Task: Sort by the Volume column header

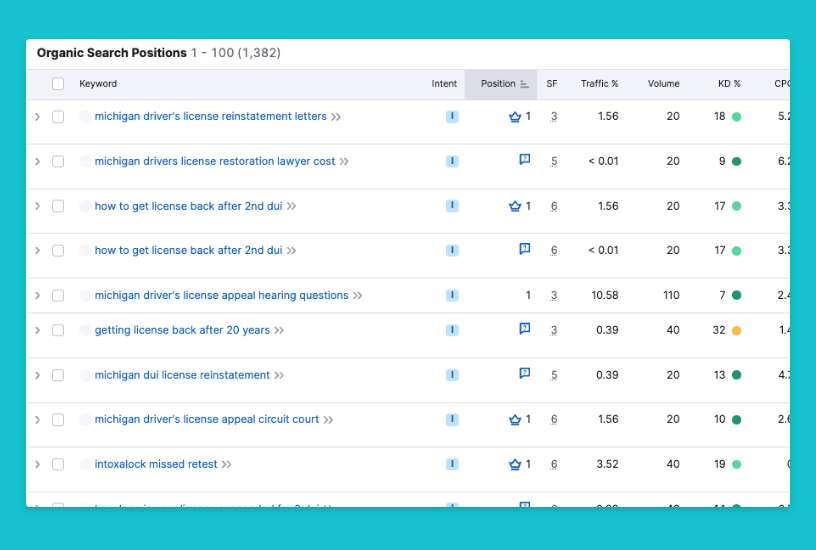Action: 664,84
